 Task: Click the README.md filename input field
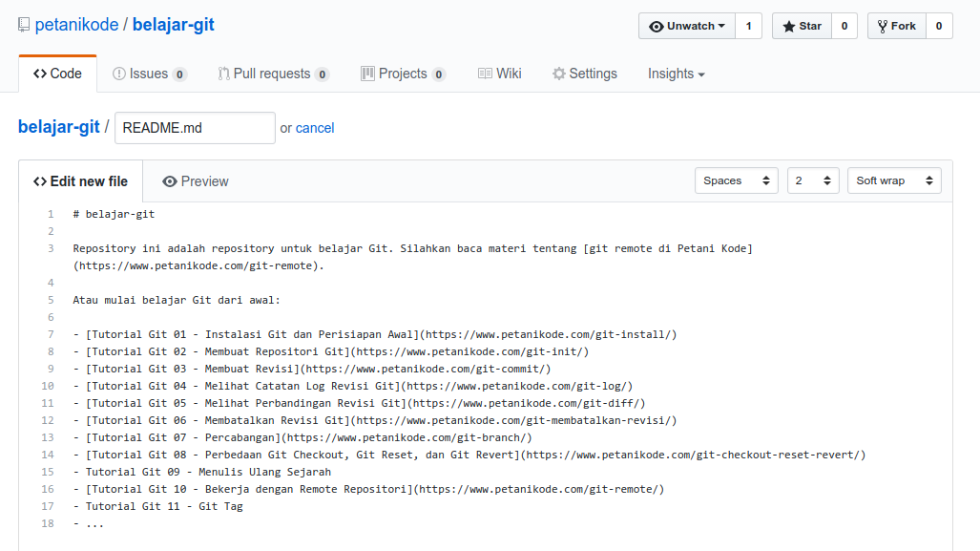194,127
